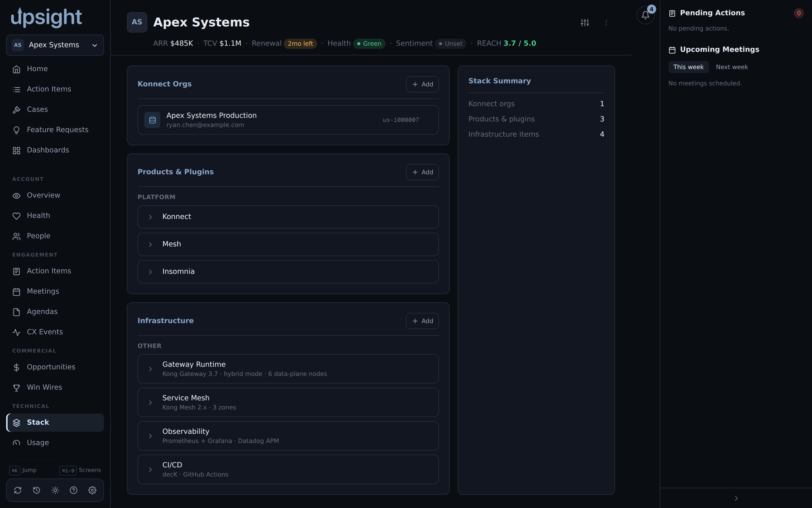This screenshot has width=812, height=508.
Task: Select Stack in sidebar
Action: (x=55, y=422)
